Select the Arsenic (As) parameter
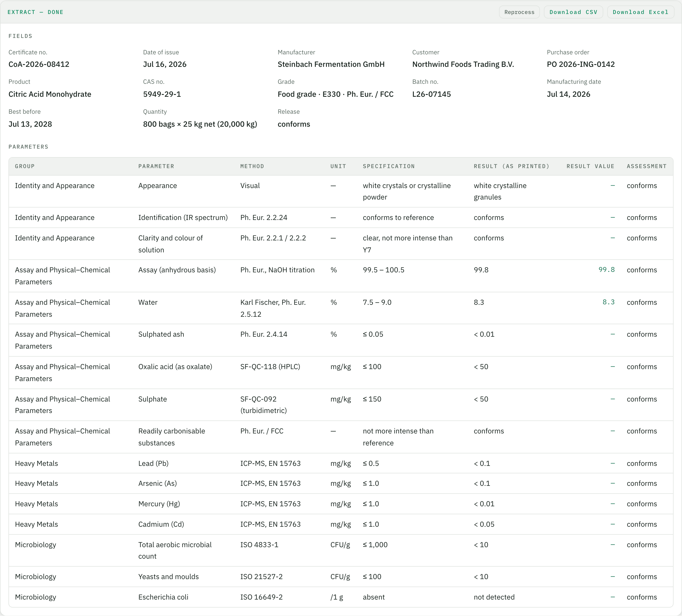 tap(157, 484)
